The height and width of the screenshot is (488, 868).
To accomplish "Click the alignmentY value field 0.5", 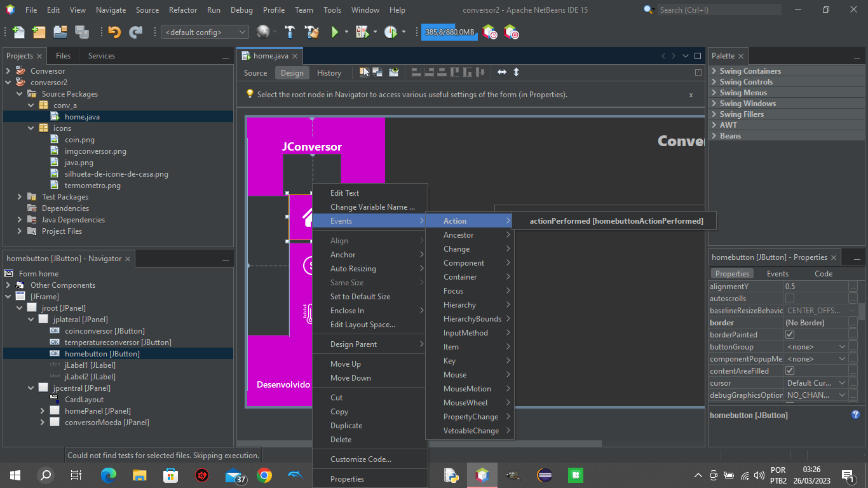I will click(816, 287).
